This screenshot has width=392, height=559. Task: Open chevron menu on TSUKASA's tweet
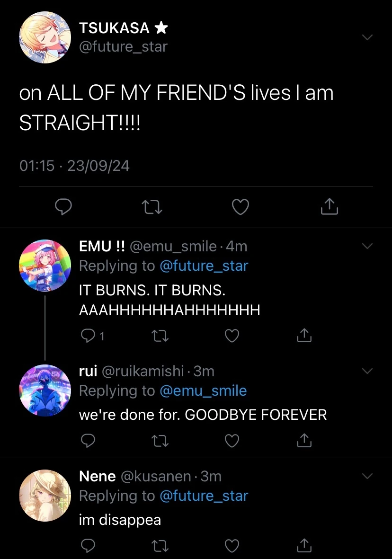click(367, 37)
